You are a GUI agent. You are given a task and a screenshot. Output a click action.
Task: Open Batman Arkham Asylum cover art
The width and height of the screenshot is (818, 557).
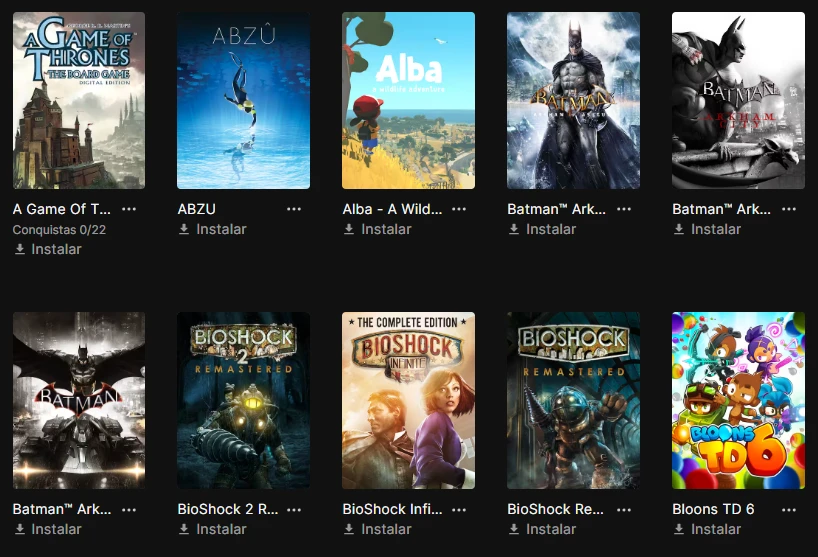[x=573, y=100]
